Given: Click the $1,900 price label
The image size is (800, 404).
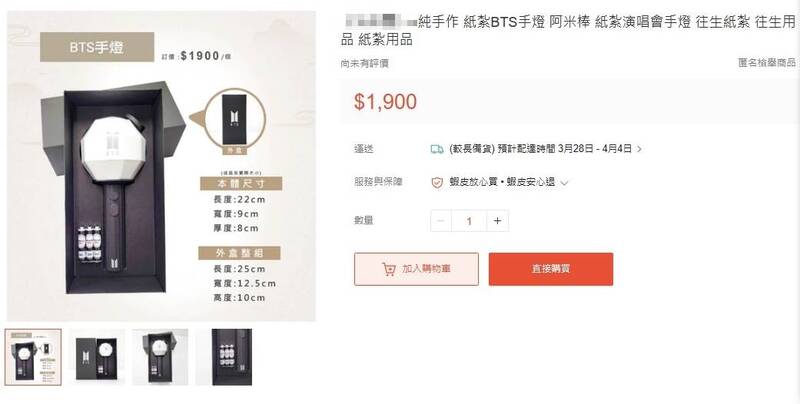Looking at the screenshot, I should [385, 102].
